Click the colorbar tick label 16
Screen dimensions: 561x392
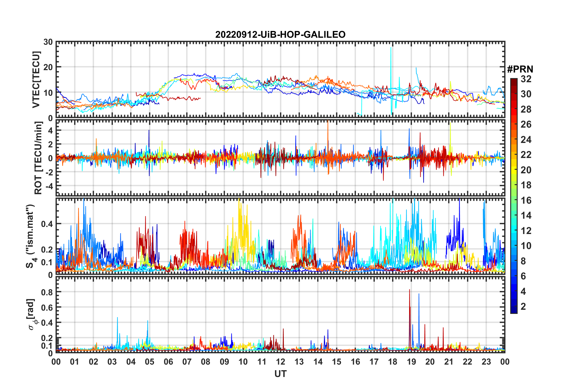(526, 200)
